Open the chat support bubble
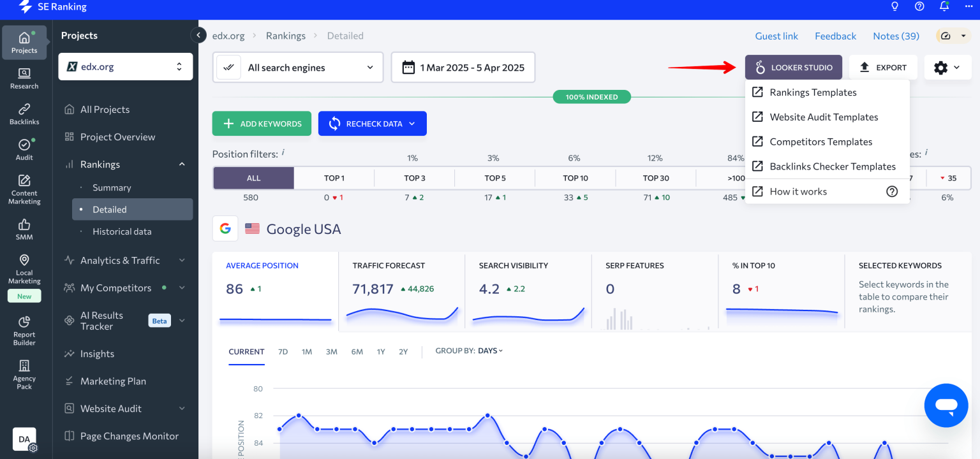This screenshot has height=459, width=980. [x=946, y=405]
